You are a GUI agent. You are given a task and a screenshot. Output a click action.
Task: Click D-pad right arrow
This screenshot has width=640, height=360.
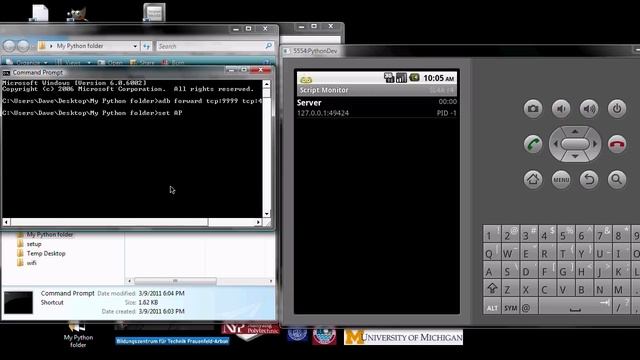pyautogui.click(x=595, y=144)
